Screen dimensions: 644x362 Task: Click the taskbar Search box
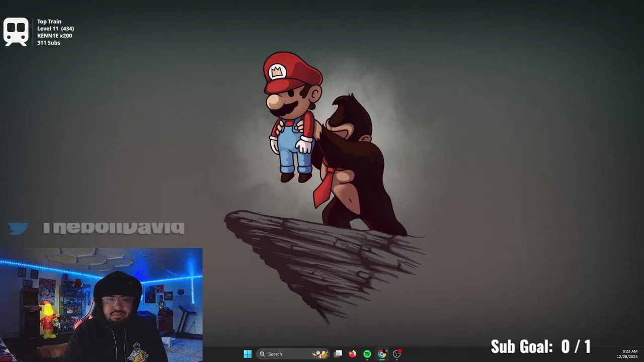294,354
